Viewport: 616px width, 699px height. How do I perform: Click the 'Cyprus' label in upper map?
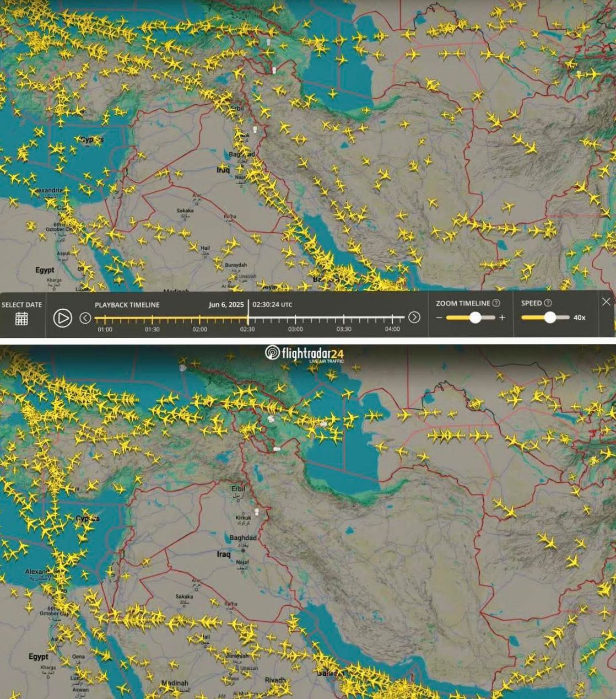[92, 139]
